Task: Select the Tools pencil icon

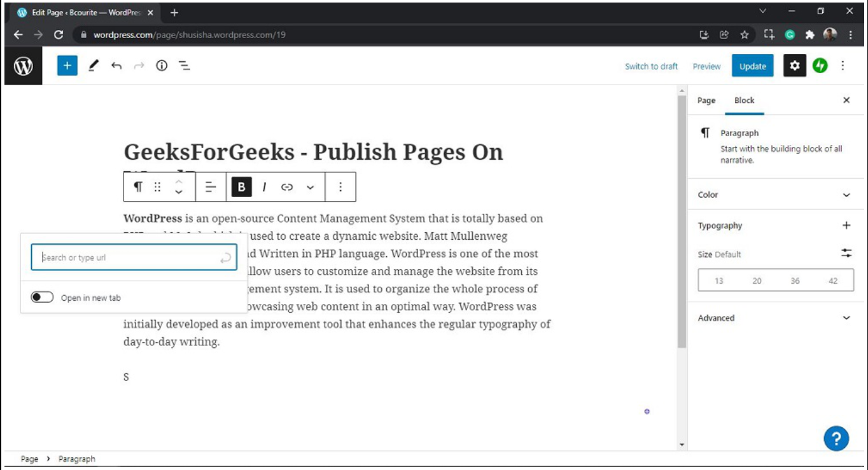Action: pyautogui.click(x=94, y=66)
